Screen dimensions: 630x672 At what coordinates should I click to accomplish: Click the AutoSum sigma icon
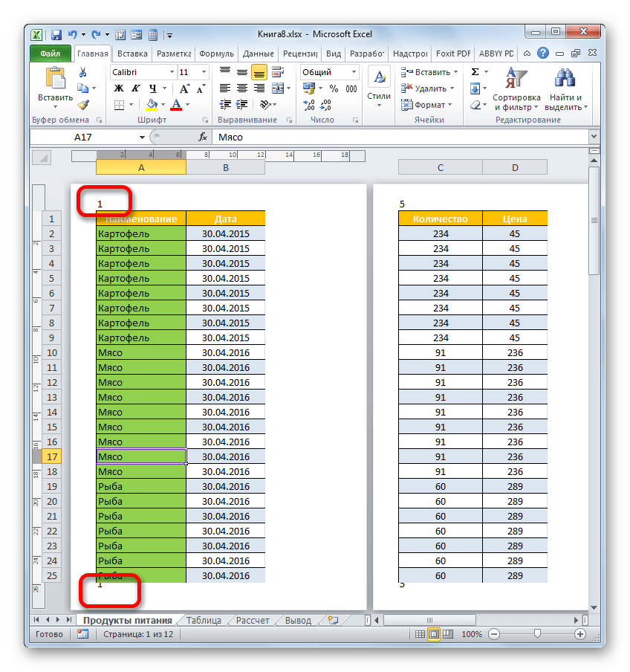coord(475,72)
